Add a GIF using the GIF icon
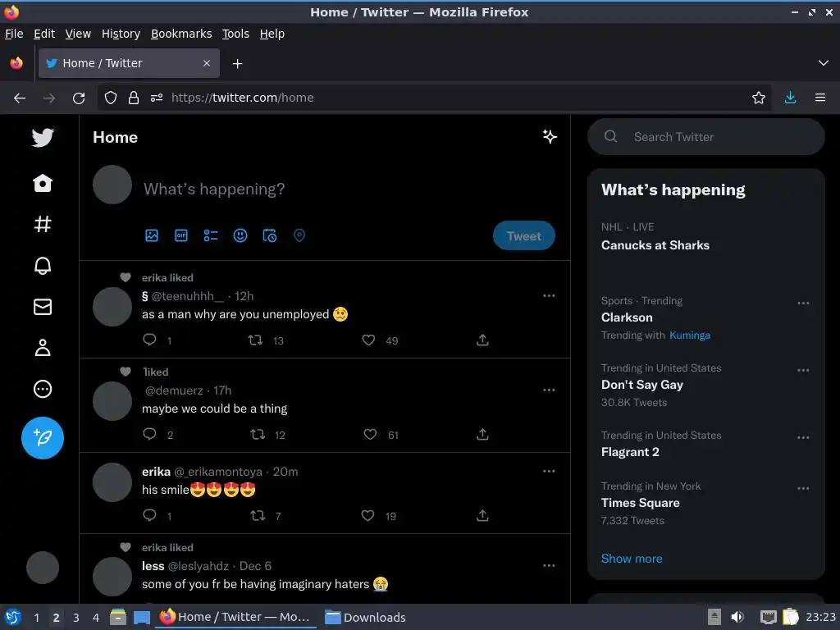This screenshot has width=840, height=630. tap(181, 235)
